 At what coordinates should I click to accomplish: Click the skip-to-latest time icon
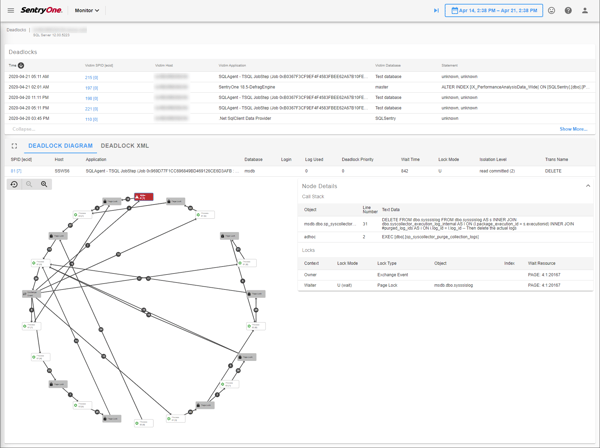click(x=436, y=10)
